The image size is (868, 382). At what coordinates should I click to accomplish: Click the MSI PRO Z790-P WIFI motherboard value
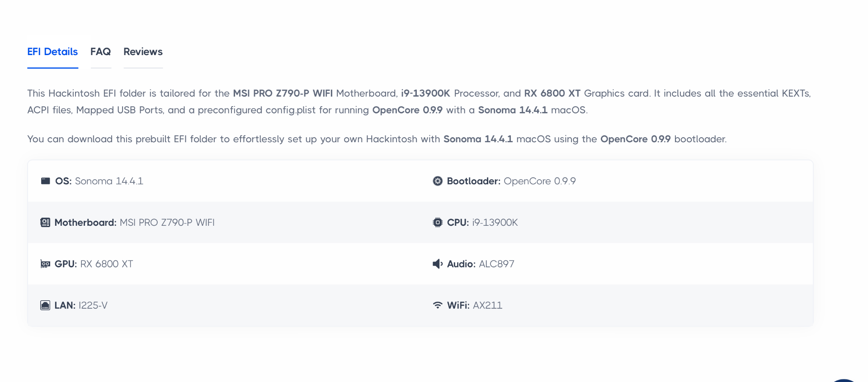pos(167,223)
